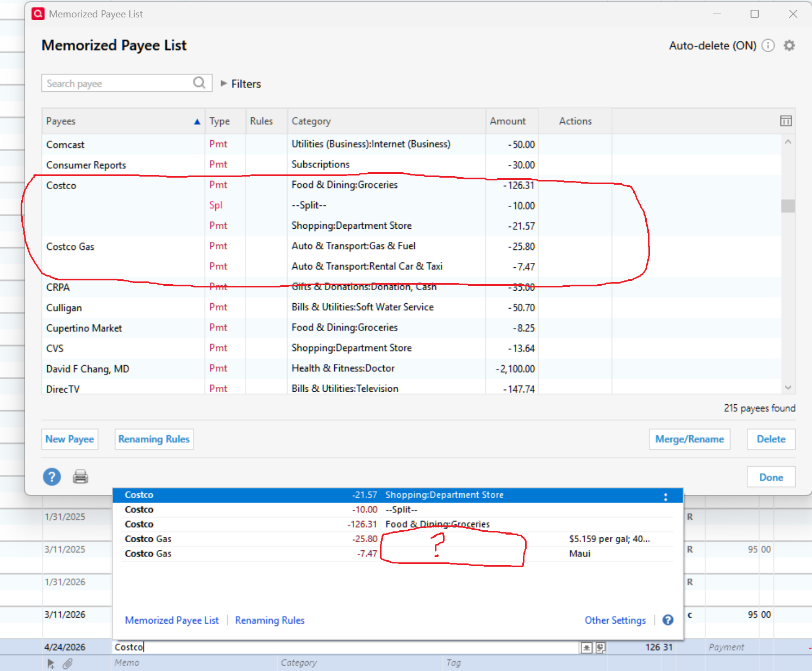The height and width of the screenshot is (671, 812).
Task: Sort by the Amount column header
Action: click(512, 121)
